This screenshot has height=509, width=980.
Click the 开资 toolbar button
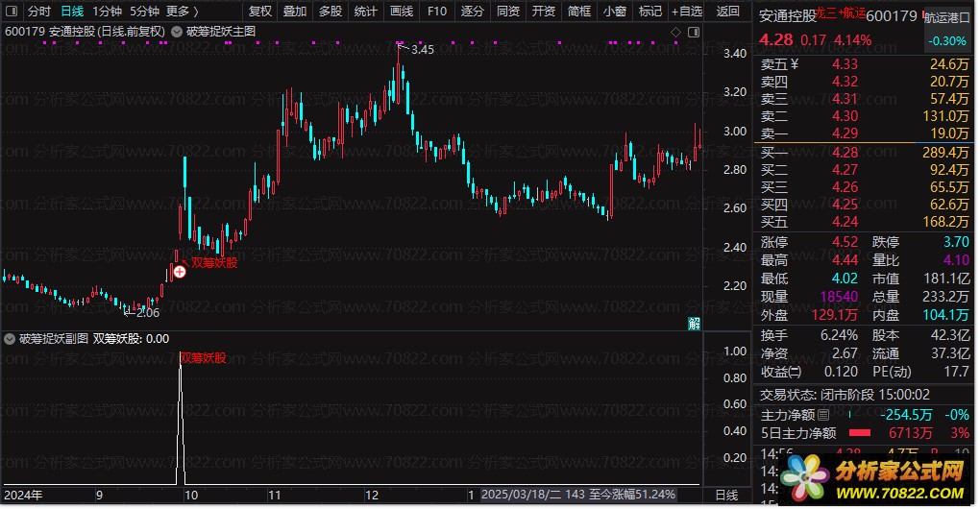[544, 12]
